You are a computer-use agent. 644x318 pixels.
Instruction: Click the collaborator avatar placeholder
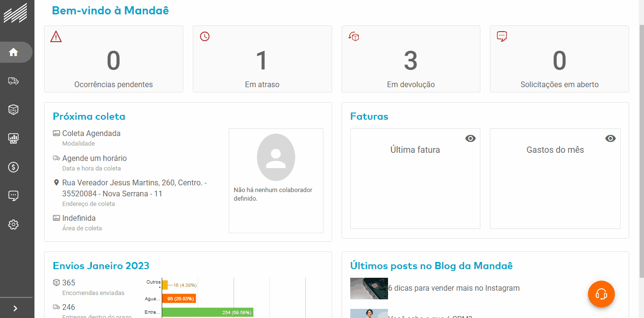[x=276, y=158]
